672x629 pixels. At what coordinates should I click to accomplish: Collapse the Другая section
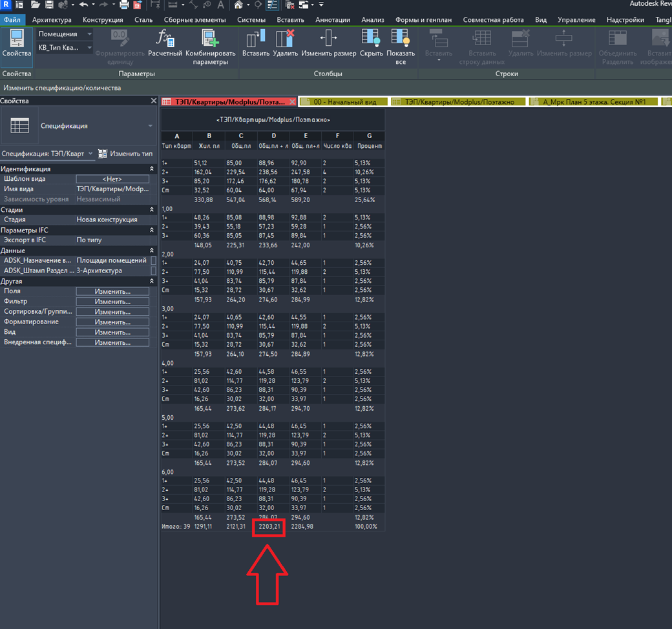pyautogui.click(x=152, y=281)
